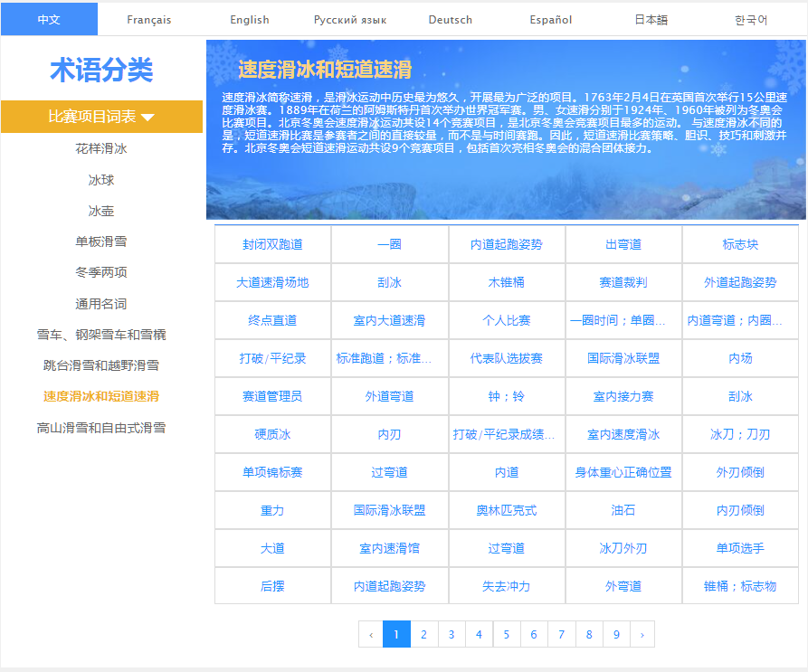Switch language to English tab

click(249, 19)
